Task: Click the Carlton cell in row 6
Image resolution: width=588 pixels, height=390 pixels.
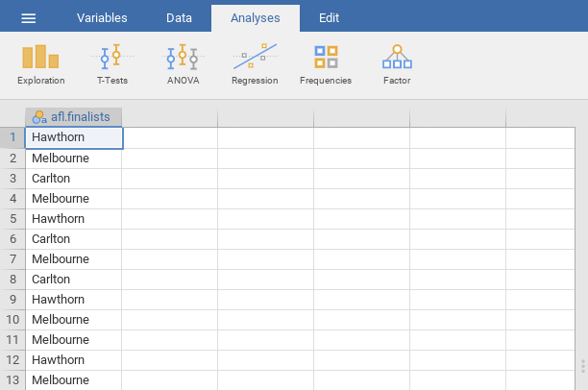Action: coord(73,239)
